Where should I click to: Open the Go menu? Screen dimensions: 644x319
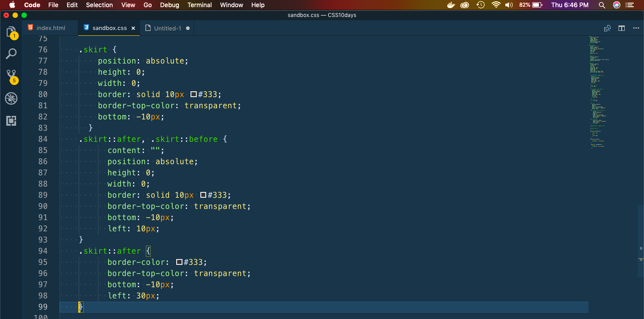point(148,5)
